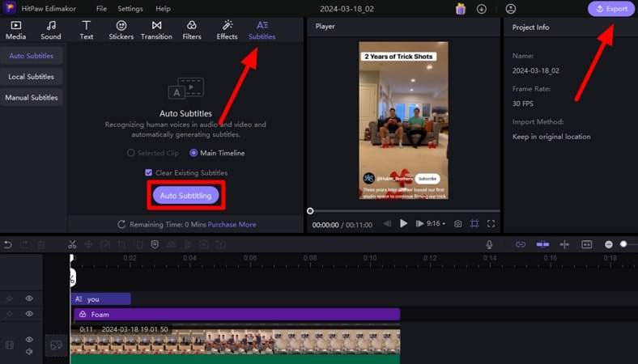This screenshot has height=364, width=638.
Task: Click the scissors split tool
Action: pyautogui.click(x=72, y=244)
